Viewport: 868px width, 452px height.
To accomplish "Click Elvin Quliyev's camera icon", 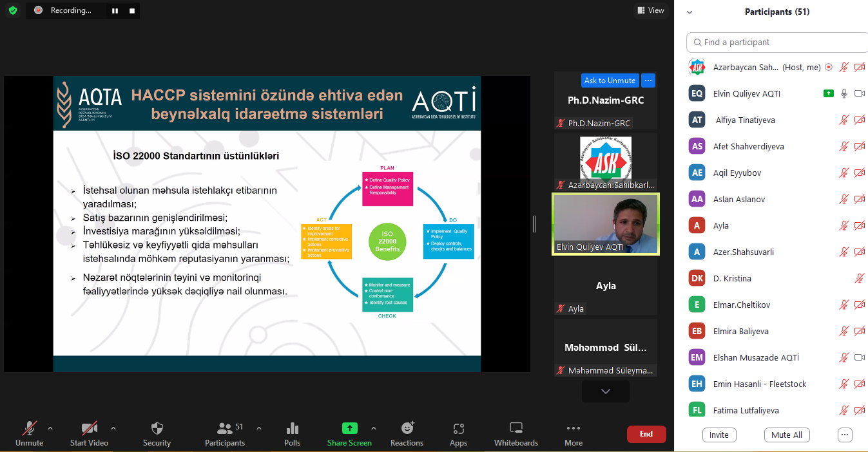I will point(860,93).
